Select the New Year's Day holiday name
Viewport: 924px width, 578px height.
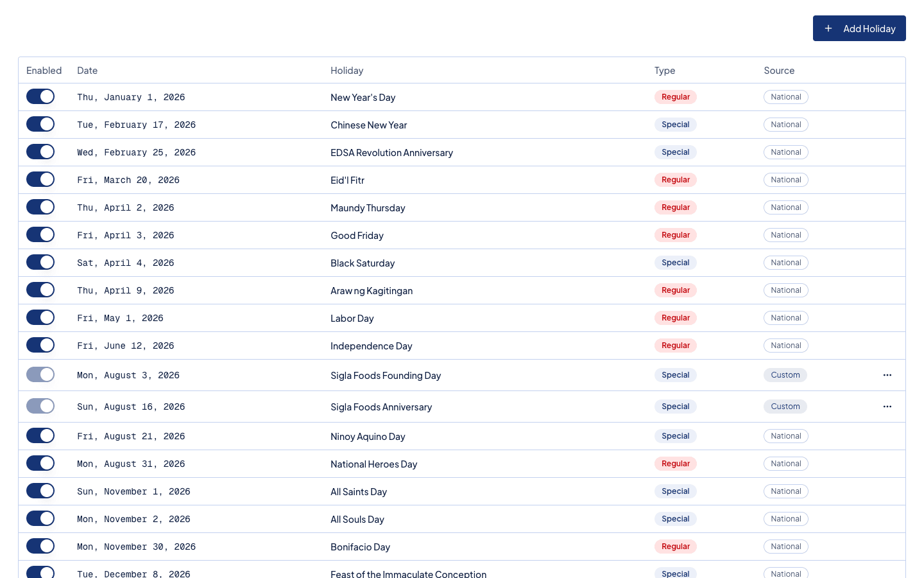[363, 98]
